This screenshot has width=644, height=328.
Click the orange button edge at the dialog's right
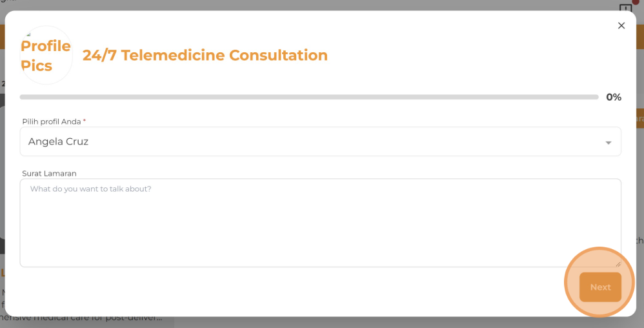pyautogui.click(x=640, y=118)
